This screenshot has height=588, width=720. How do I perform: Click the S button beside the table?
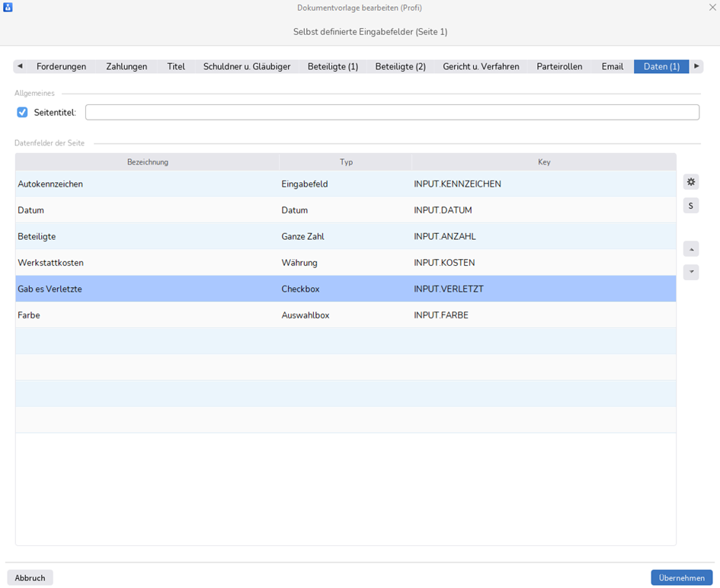[690, 206]
